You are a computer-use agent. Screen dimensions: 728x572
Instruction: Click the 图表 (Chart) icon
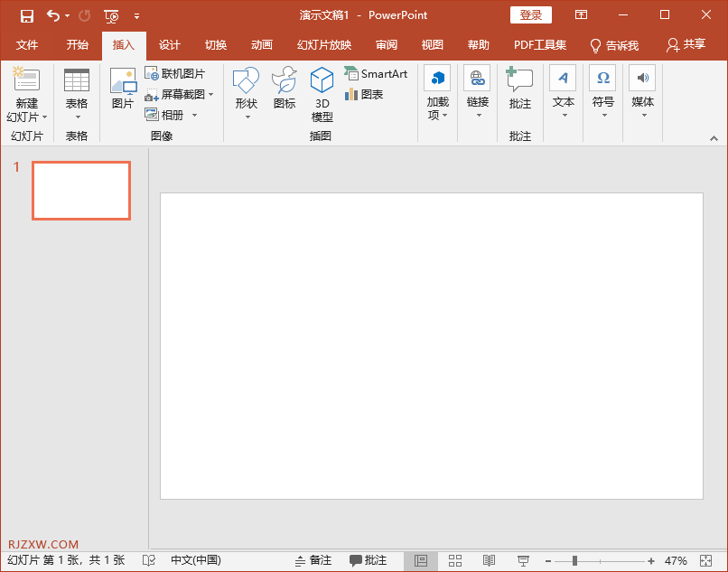point(364,94)
